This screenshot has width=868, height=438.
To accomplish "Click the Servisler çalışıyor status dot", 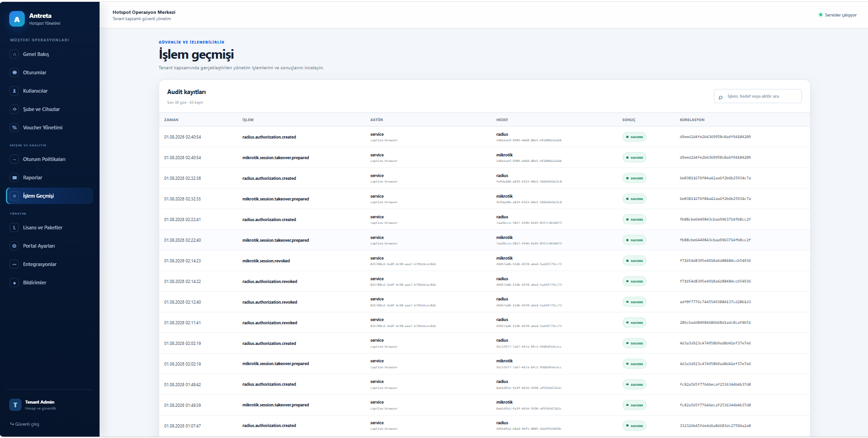I will (x=820, y=15).
